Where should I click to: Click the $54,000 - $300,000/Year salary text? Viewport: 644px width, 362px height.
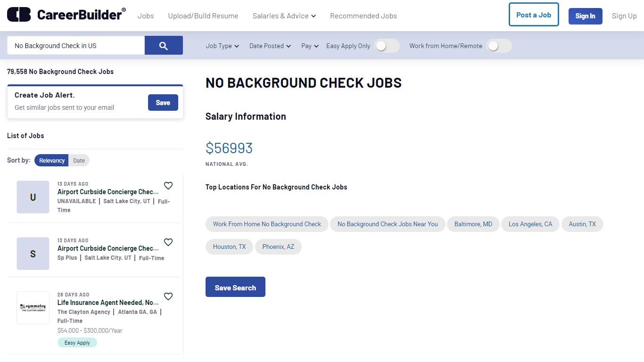90,330
